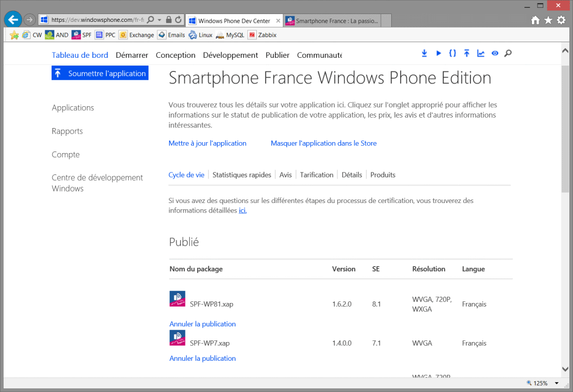Viewport: 573px width, 392px height.
Task: Open Rapports in the left sidebar
Action: (x=67, y=131)
